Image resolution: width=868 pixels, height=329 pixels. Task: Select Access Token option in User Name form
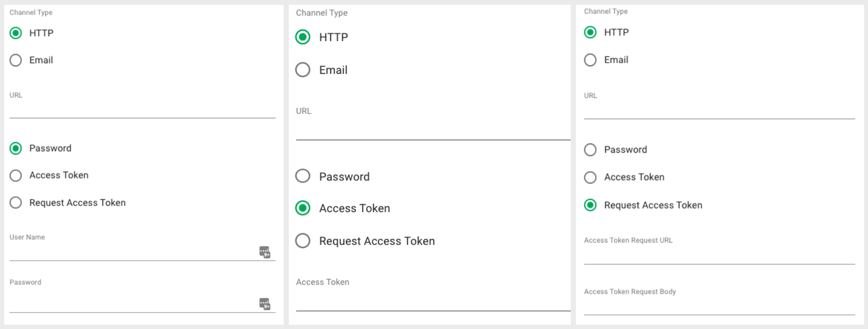point(16,176)
